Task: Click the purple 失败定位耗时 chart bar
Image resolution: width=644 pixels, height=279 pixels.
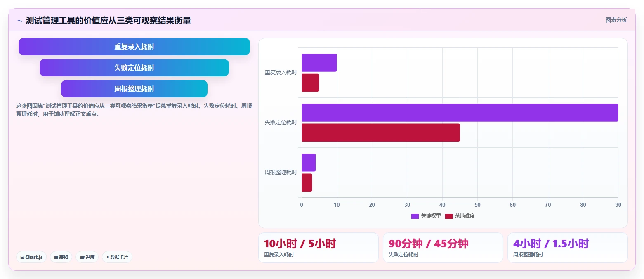Action: [x=460, y=113]
